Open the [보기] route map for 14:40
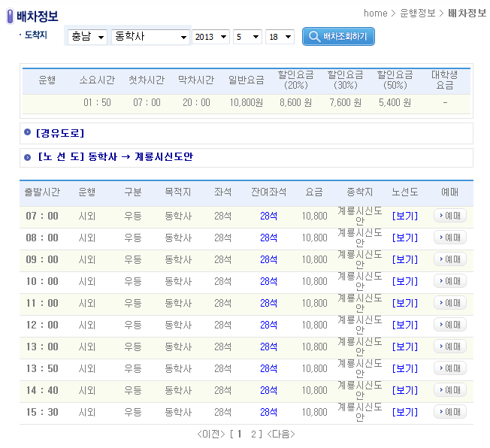The height and width of the screenshot is (448, 490). pyautogui.click(x=405, y=390)
